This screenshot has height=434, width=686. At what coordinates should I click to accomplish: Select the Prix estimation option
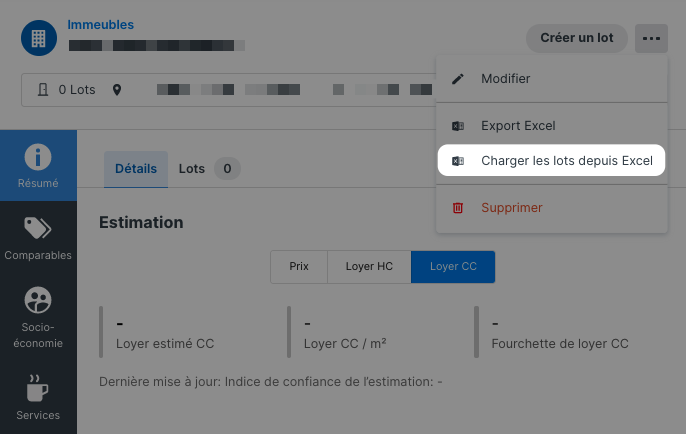[x=299, y=266]
